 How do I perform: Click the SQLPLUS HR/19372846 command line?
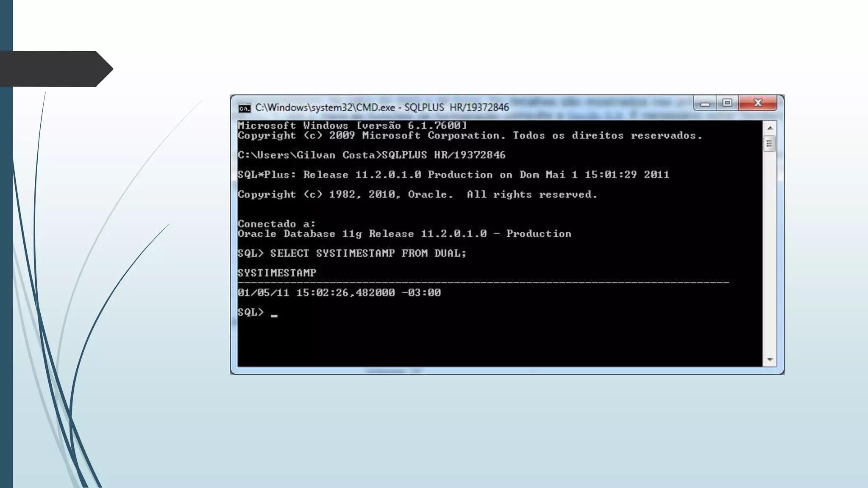(443, 155)
